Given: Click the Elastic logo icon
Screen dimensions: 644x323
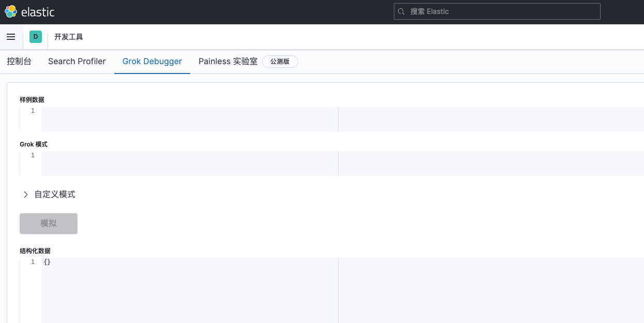Looking at the screenshot, I should [11, 11].
